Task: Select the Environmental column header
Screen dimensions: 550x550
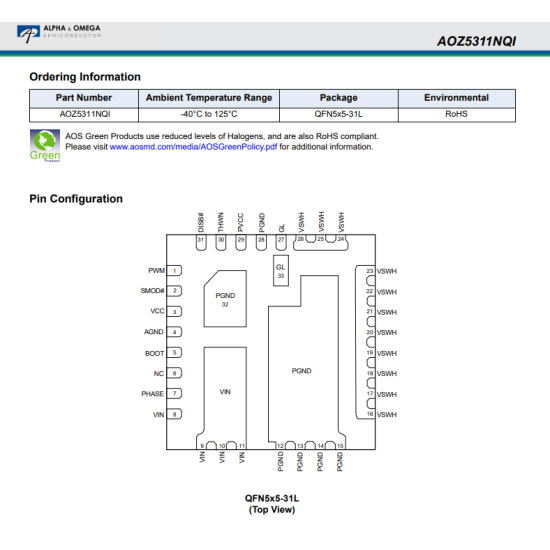Action: pyautogui.click(x=456, y=98)
